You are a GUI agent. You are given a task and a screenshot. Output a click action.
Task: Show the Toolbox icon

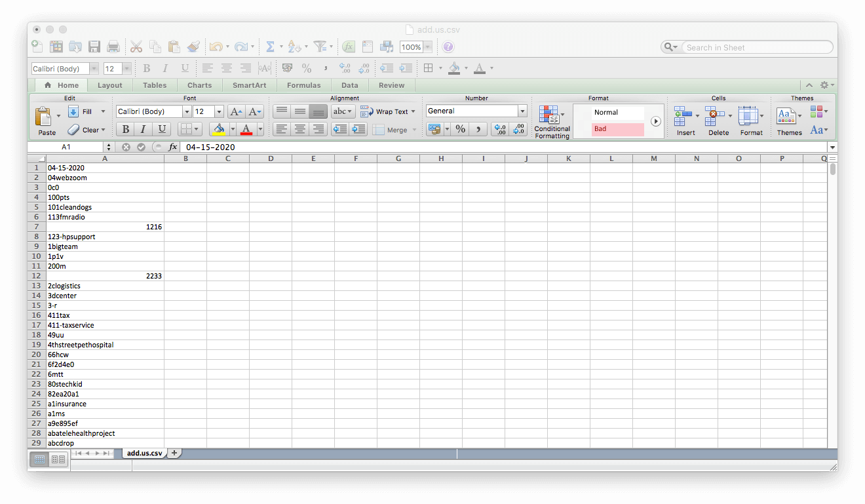[x=368, y=47]
